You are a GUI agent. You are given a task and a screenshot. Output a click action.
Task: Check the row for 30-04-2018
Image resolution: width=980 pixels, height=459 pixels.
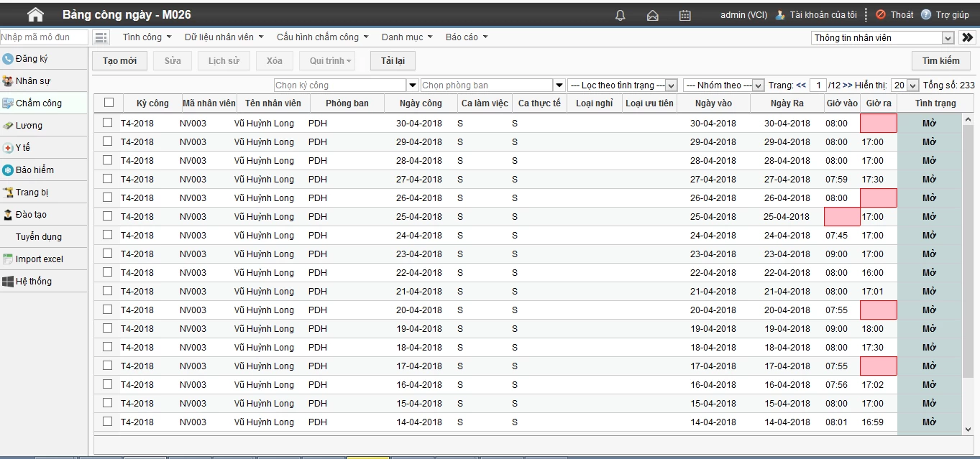tap(107, 123)
